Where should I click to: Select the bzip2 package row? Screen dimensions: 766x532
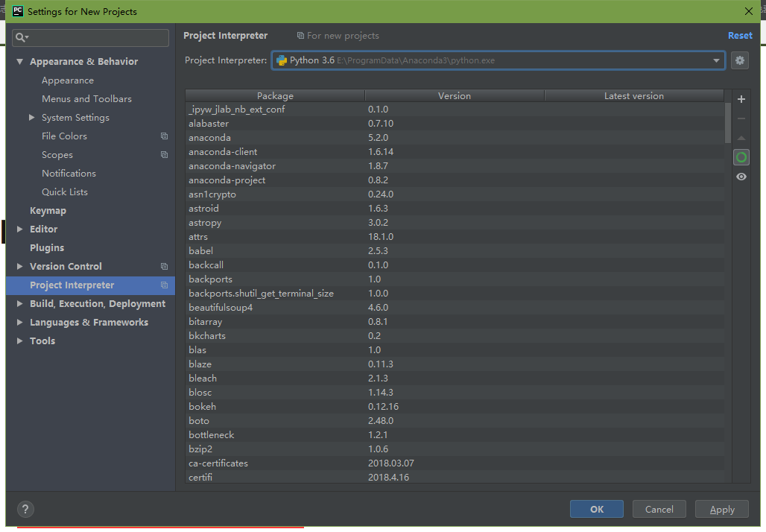[x=455, y=449]
